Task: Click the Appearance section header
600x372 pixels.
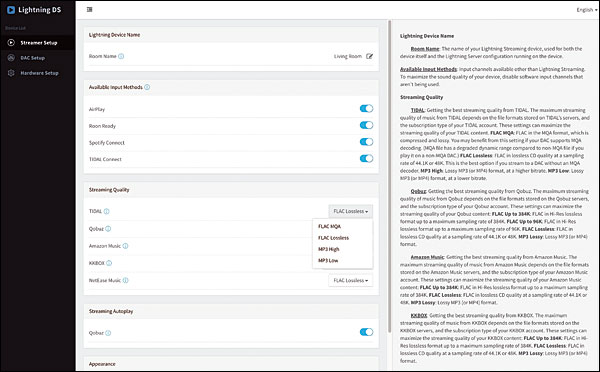Action: [102, 364]
